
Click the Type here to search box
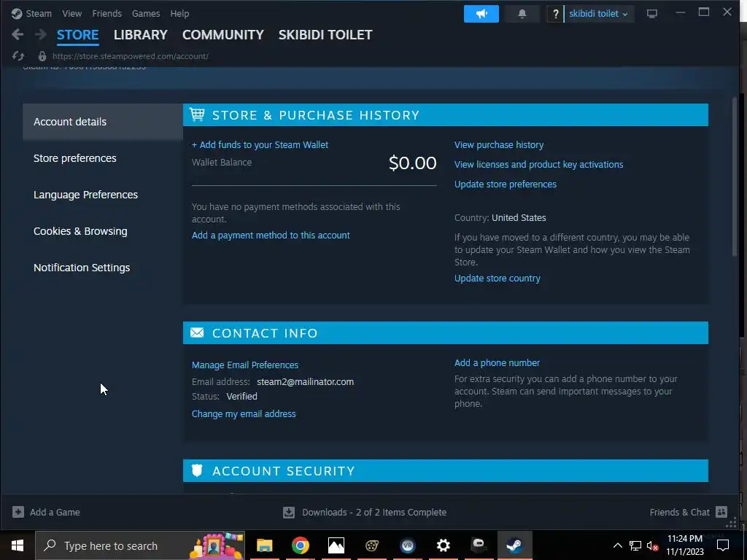coord(140,545)
